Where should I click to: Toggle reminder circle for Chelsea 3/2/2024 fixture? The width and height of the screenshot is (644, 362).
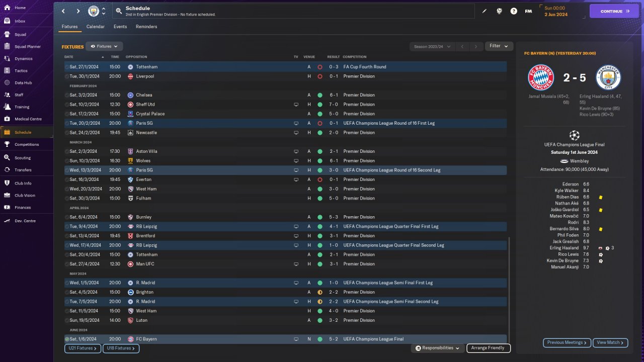click(67, 95)
